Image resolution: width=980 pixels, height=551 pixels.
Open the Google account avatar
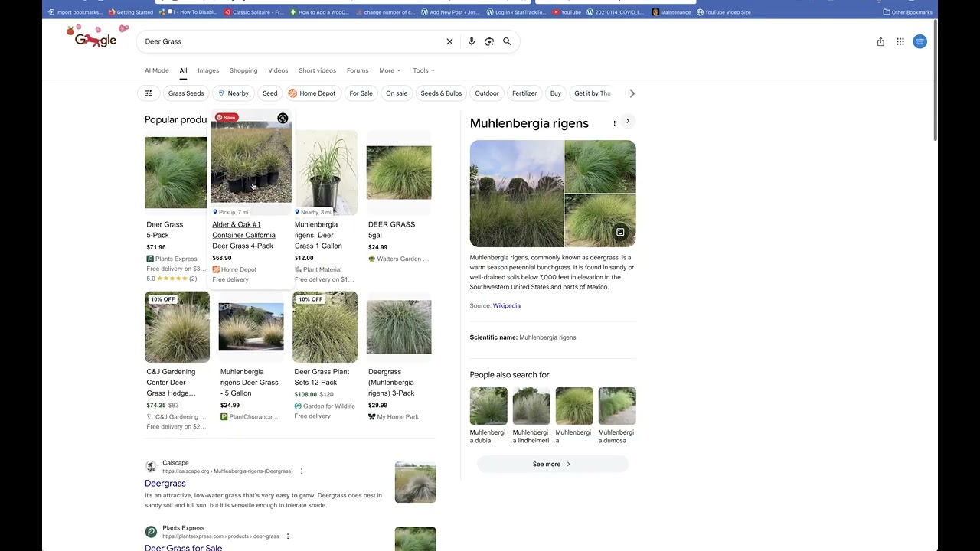point(920,41)
